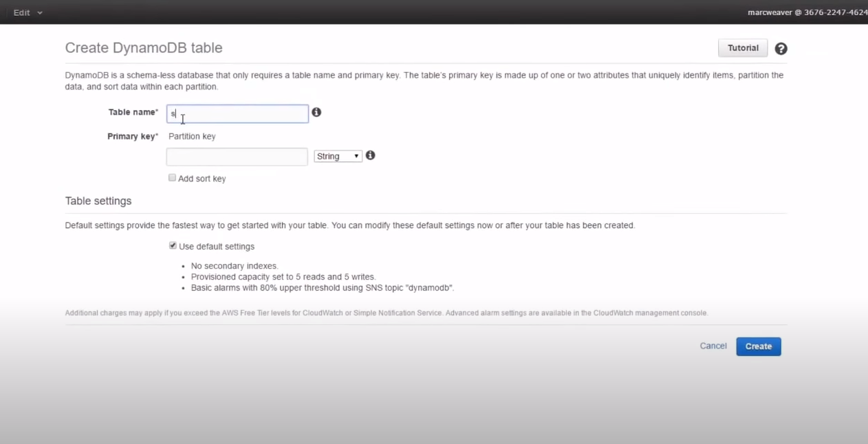
Task: Click the Partition key input field
Action: tap(237, 157)
